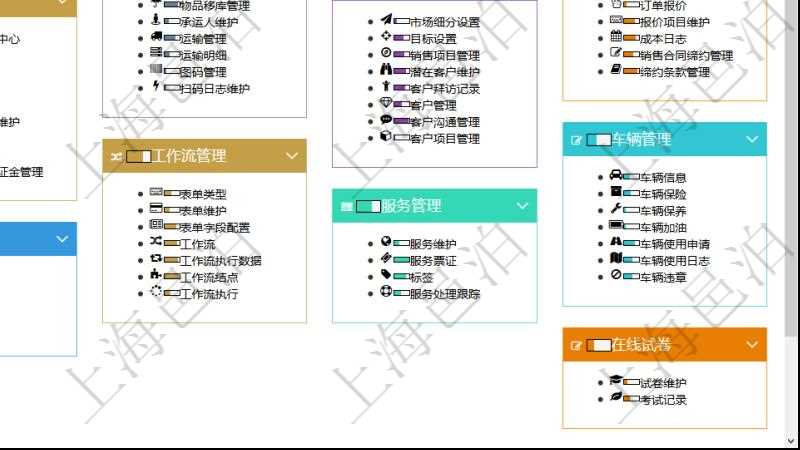Toggle the switch in 服务管理 header
800x450 pixels.
tap(368, 206)
